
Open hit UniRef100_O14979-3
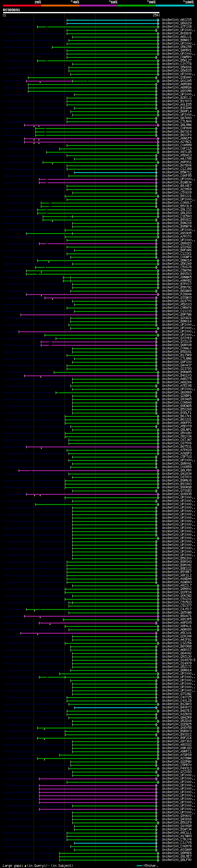coord(179,660)
